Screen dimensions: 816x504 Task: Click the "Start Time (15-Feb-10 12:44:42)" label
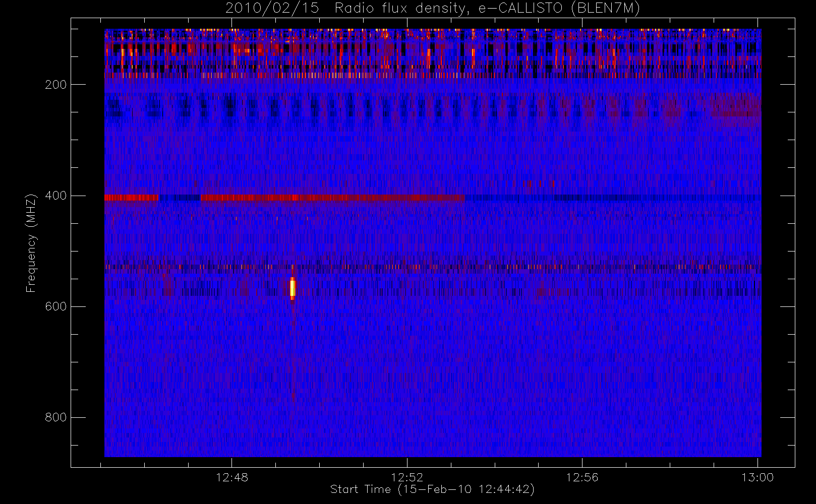coord(432,489)
